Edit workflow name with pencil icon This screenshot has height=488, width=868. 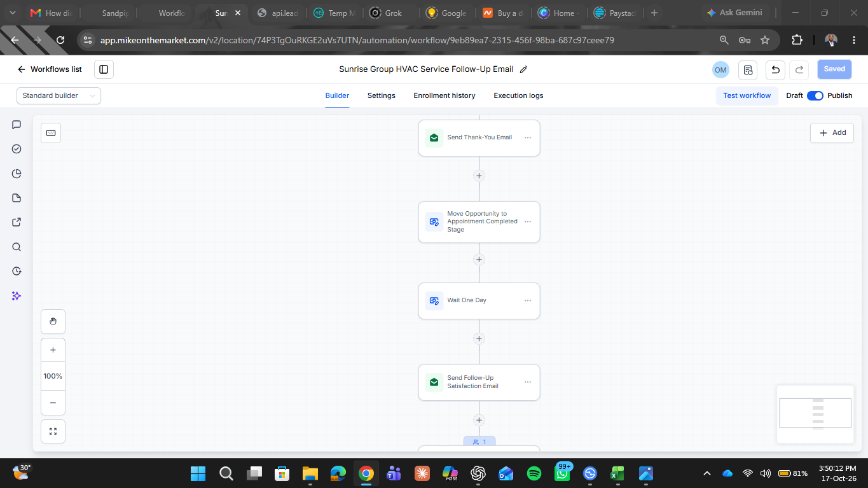(x=523, y=69)
